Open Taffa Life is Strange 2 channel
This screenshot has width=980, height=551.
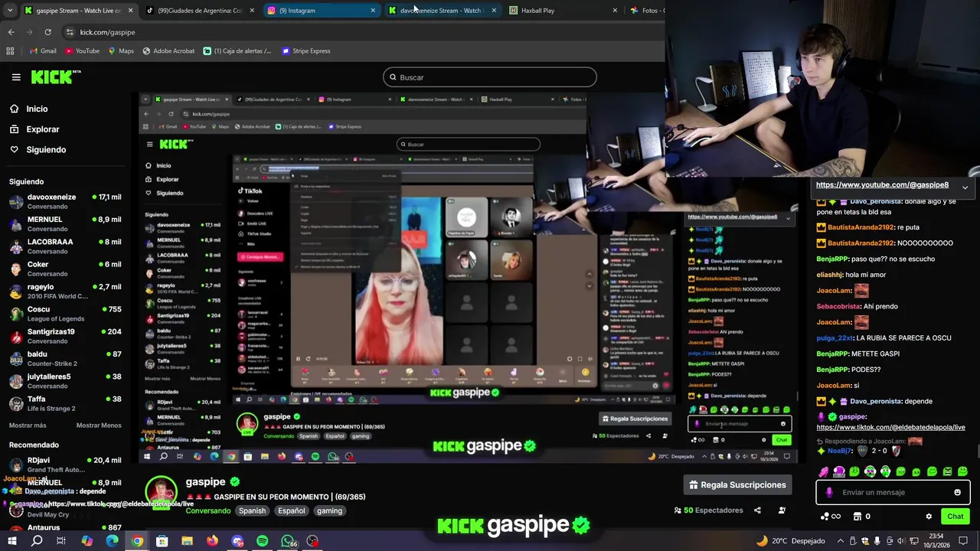pyautogui.click(x=64, y=403)
